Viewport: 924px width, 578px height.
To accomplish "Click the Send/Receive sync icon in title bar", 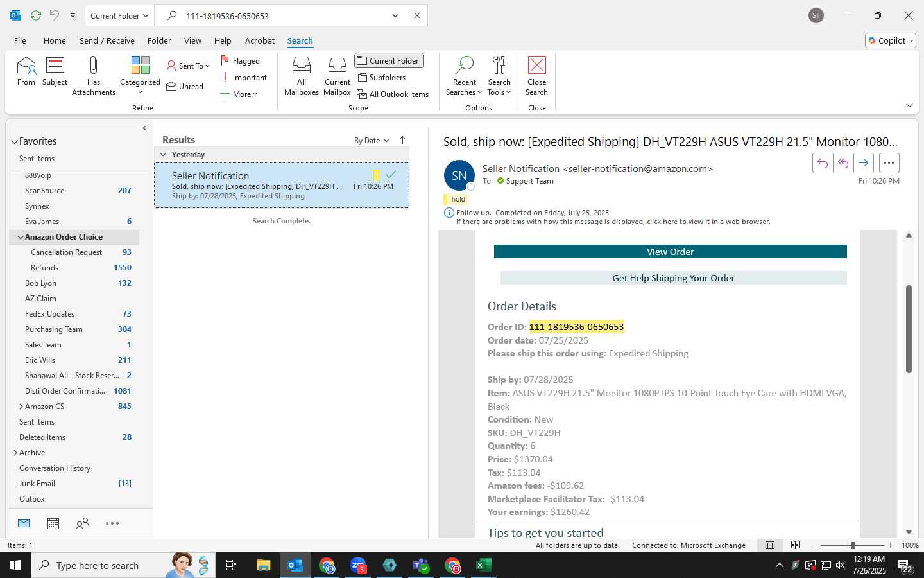I will tap(36, 15).
